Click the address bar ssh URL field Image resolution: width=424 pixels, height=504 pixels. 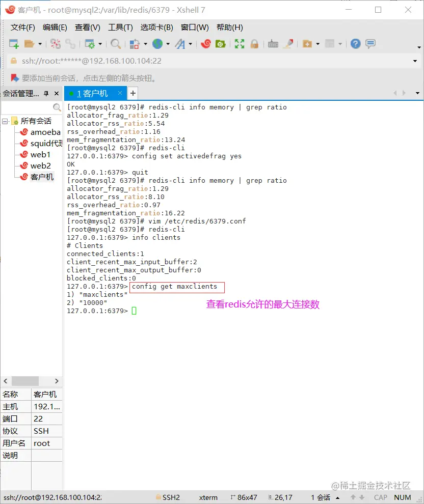click(x=209, y=61)
